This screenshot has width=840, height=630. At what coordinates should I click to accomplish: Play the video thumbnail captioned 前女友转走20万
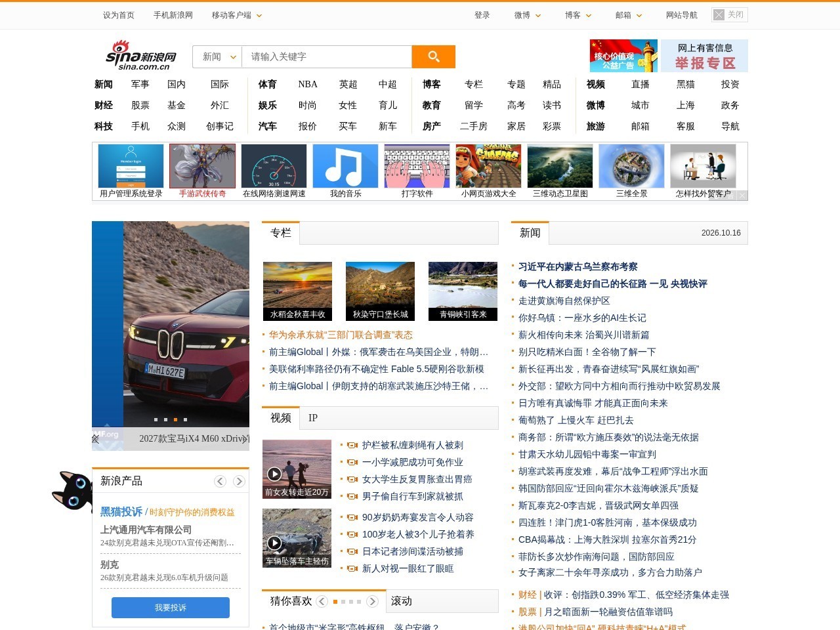point(297,469)
